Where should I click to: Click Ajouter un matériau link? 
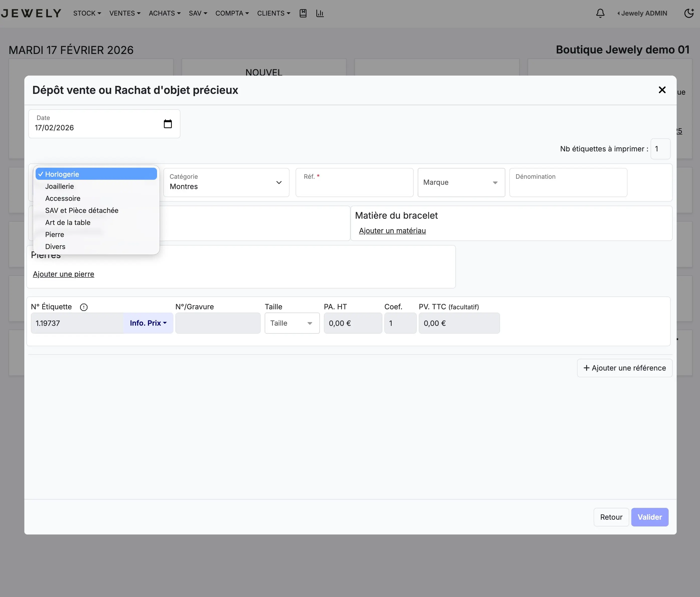pyautogui.click(x=392, y=231)
